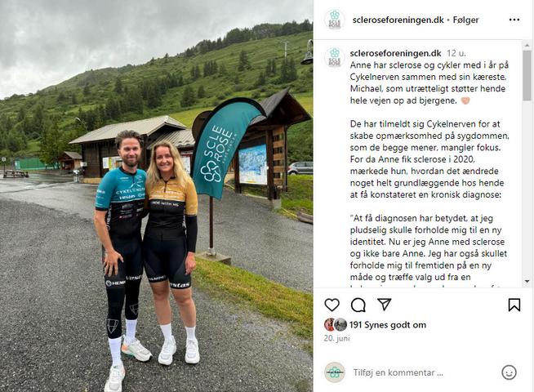Click the cyclists photo
The height and width of the screenshot is (392, 534).
click(x=156, y=196)
